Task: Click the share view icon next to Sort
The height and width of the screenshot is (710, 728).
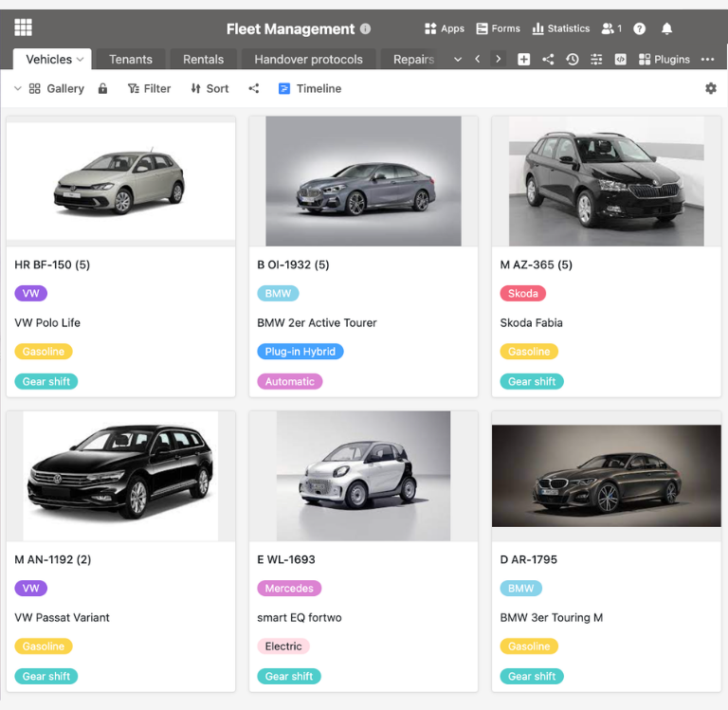Action: [x=253, y=88]
